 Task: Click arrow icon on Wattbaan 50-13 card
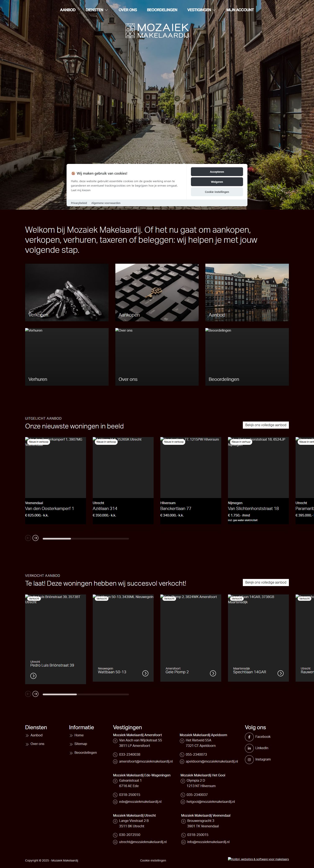145,673
